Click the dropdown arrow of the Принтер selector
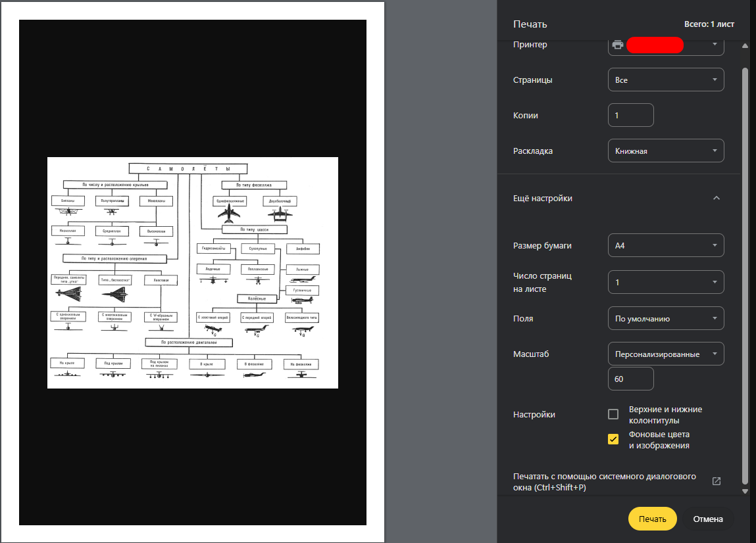The image size is (756, 543). tap(715, 45)
